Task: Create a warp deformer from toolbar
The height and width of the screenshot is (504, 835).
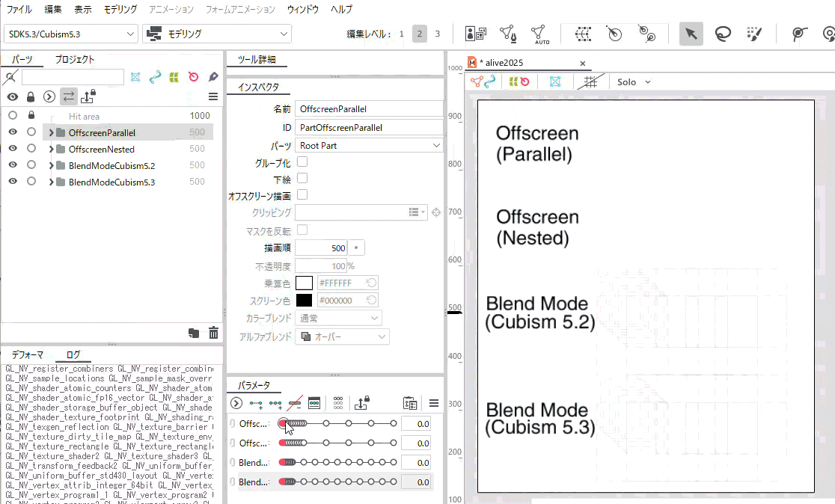Action: click(583, 34)
